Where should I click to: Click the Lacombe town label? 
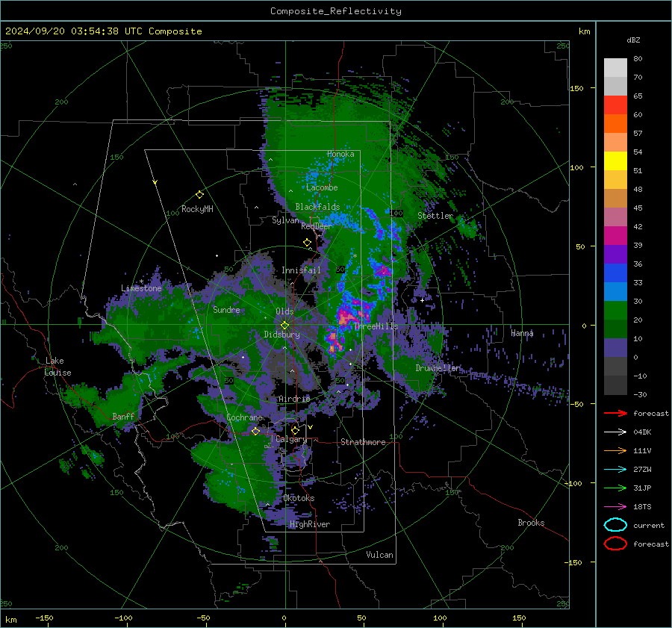(322, 187)
